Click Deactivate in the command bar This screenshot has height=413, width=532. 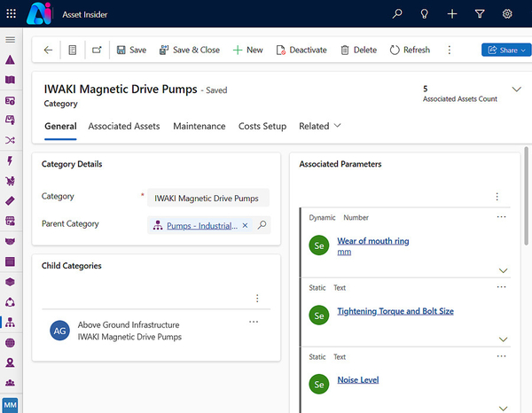[301, 51]
